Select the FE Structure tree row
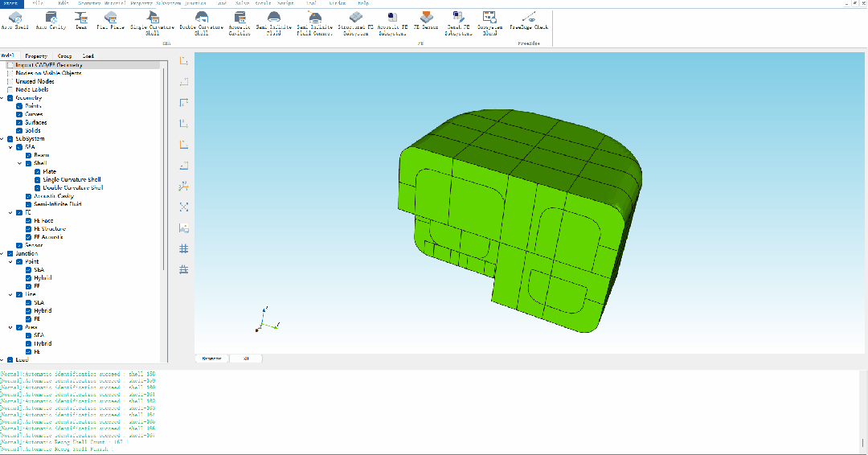This screenshot has height=455, width=868. pos(50,228)
